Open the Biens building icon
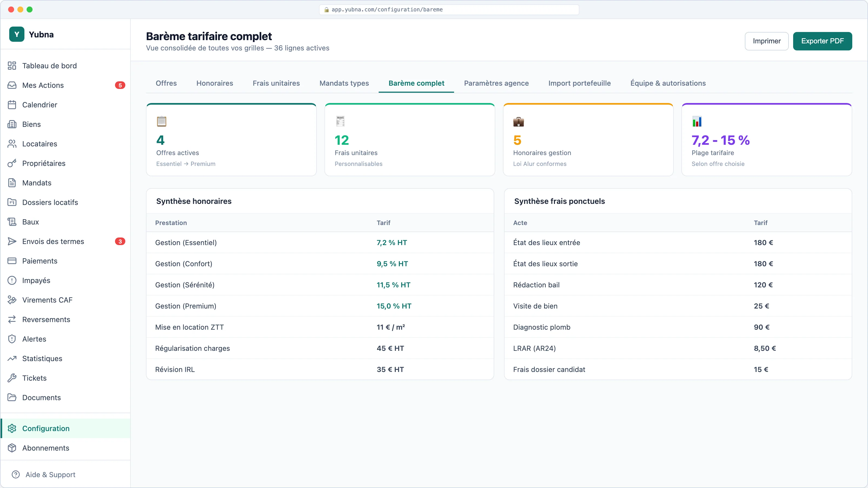This screenshot has height=488, width=868. (12, 124)
